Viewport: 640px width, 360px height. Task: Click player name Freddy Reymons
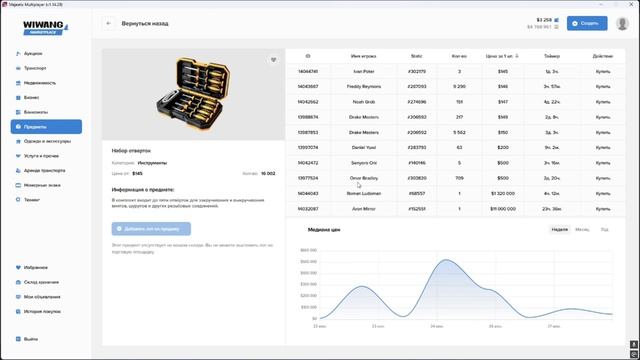pyautogui.click(x=364, y=87)
